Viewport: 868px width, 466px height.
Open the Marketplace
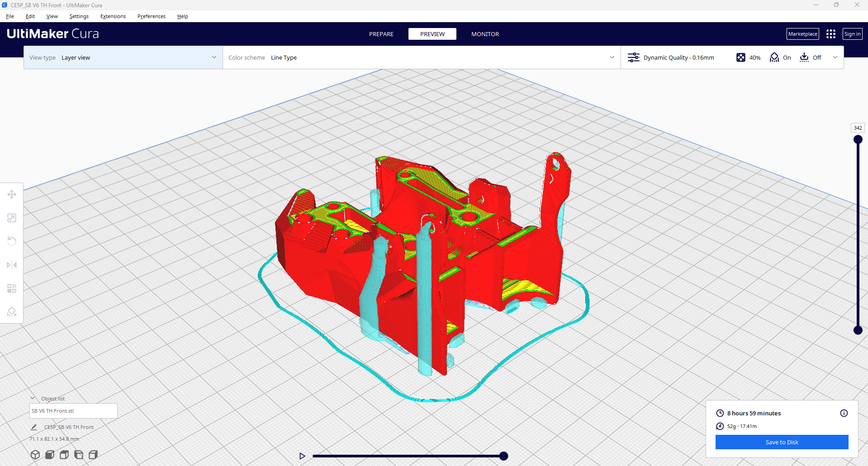point(803,34)
